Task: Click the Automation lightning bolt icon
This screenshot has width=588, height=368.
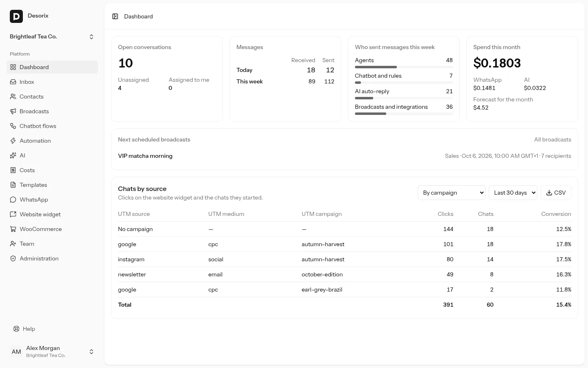Action: pyautogui.click(x=13, y=141)
